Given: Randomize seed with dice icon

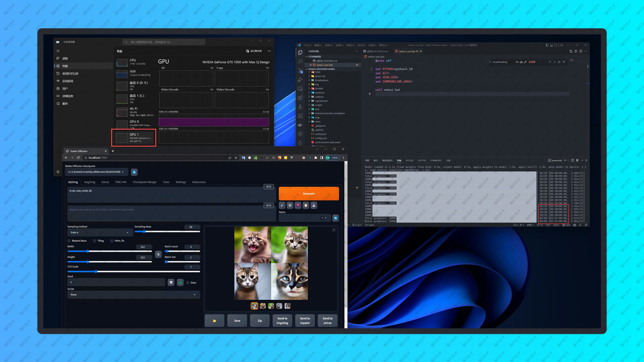Looking at the screenshot, I should click(x=171, y=283).
